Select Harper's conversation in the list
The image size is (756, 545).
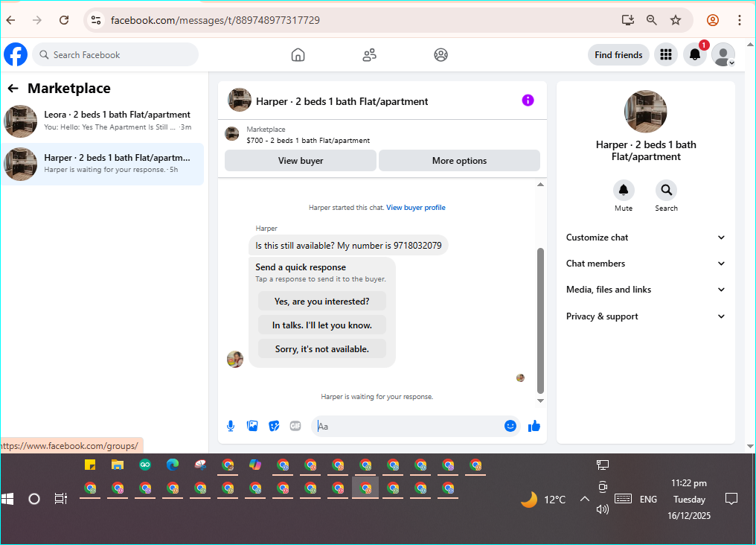click(102, 164)
